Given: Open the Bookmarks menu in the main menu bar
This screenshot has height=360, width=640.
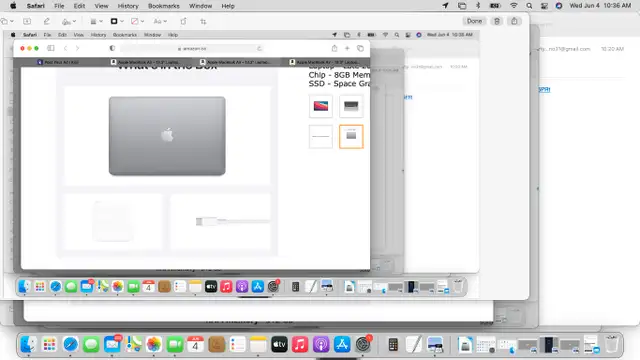Looking at the screenshot, I should click(x=164, y=6).
